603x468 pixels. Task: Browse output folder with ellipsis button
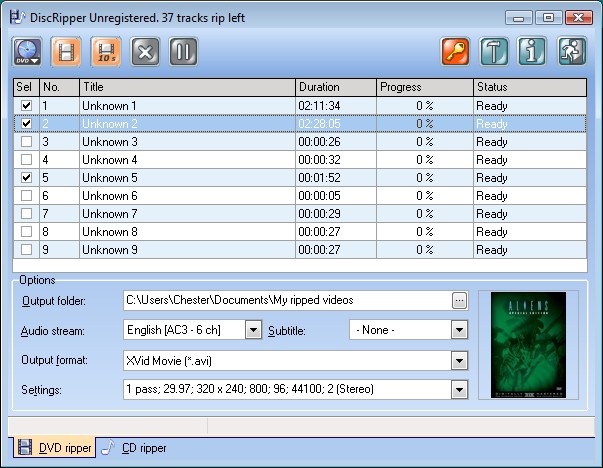click(x=459, y=300)
